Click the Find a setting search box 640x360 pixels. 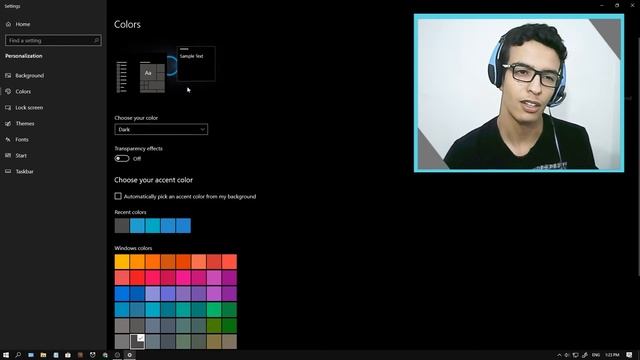[x=53, y=40]
